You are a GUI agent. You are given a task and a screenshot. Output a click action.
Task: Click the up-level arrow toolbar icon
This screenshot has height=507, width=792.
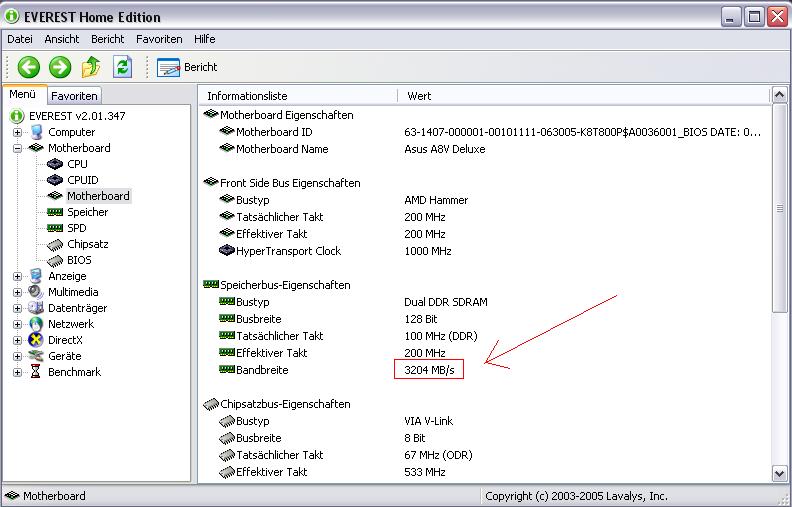point(91,67)
